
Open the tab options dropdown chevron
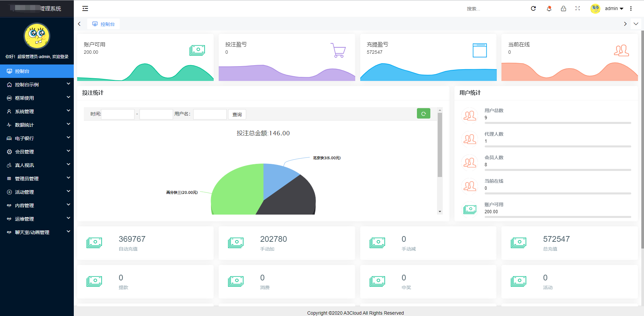point(636,24)
